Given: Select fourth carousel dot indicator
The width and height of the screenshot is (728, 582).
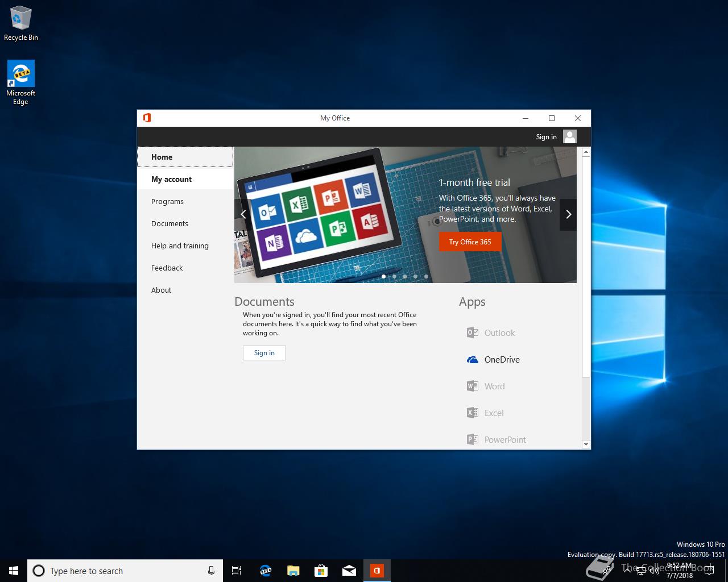Looking at the screenshot, I should pyautogui.click(x=415, y=277).
